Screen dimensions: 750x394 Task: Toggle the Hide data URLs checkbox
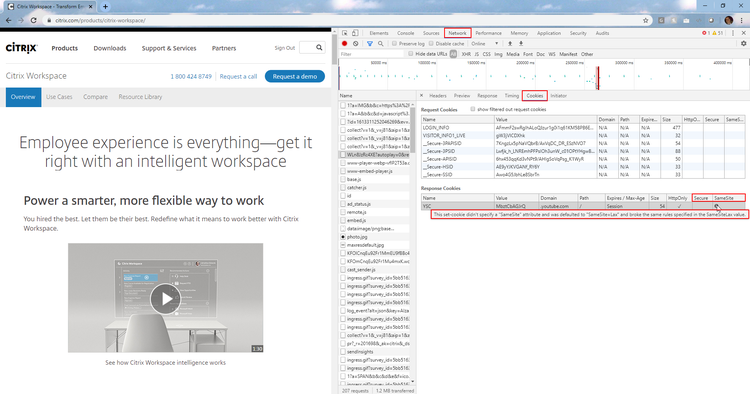[410, 54]
